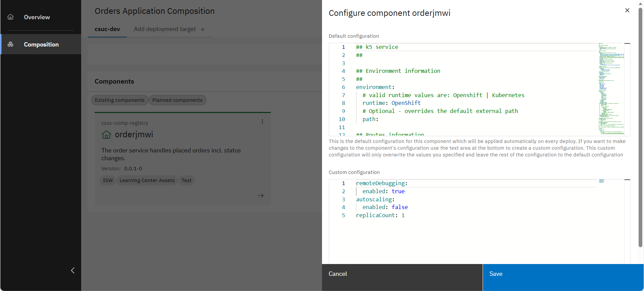Save the component configuration
The height and width of the screenshot is (291, 644).
(x=563, y=277)
